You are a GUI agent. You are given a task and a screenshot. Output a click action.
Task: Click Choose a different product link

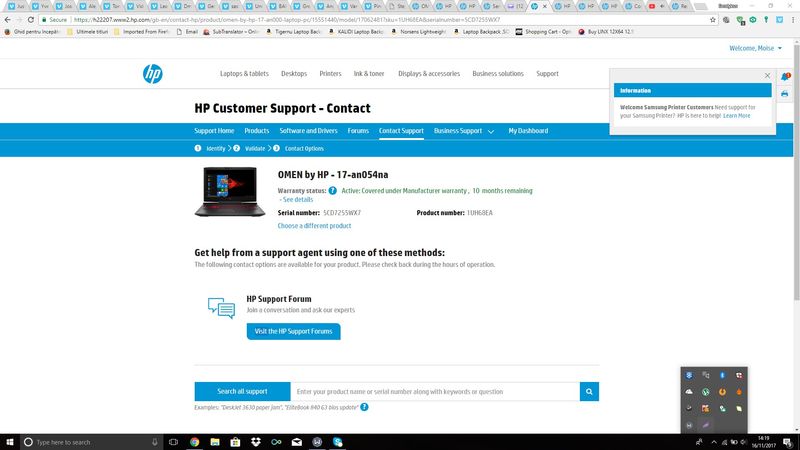point(314,226)
